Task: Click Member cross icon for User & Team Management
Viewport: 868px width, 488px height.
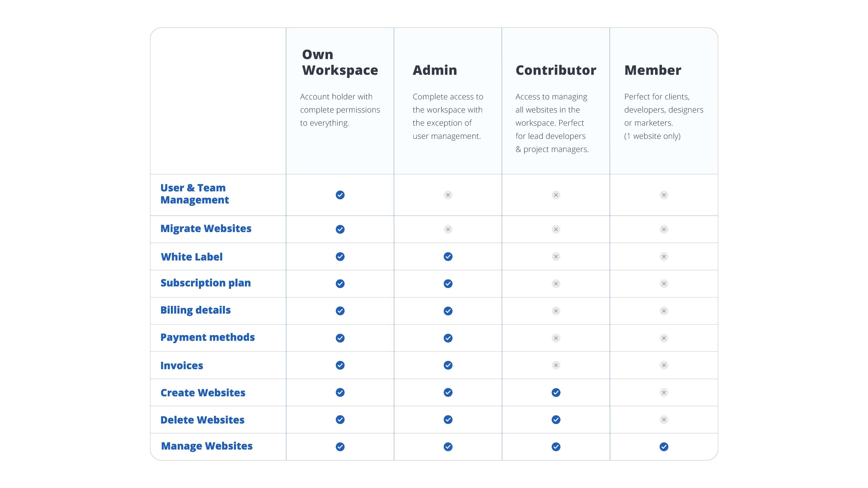Action: 664,195
